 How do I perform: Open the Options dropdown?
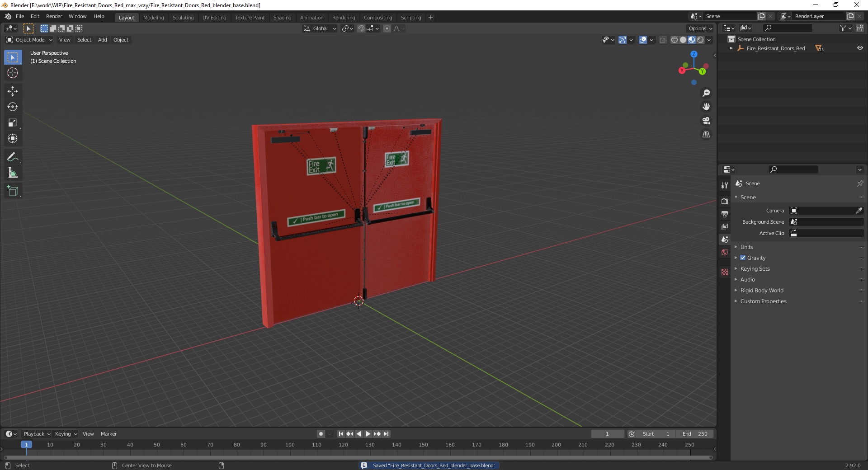point(700,28)
